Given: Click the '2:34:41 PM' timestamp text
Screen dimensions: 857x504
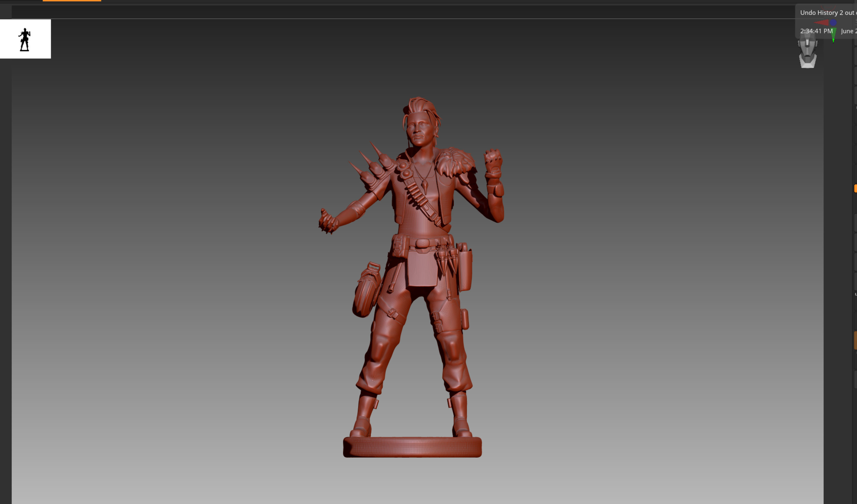Looking at the screenshot, I should pyautogui.click(x=816, y=31).
